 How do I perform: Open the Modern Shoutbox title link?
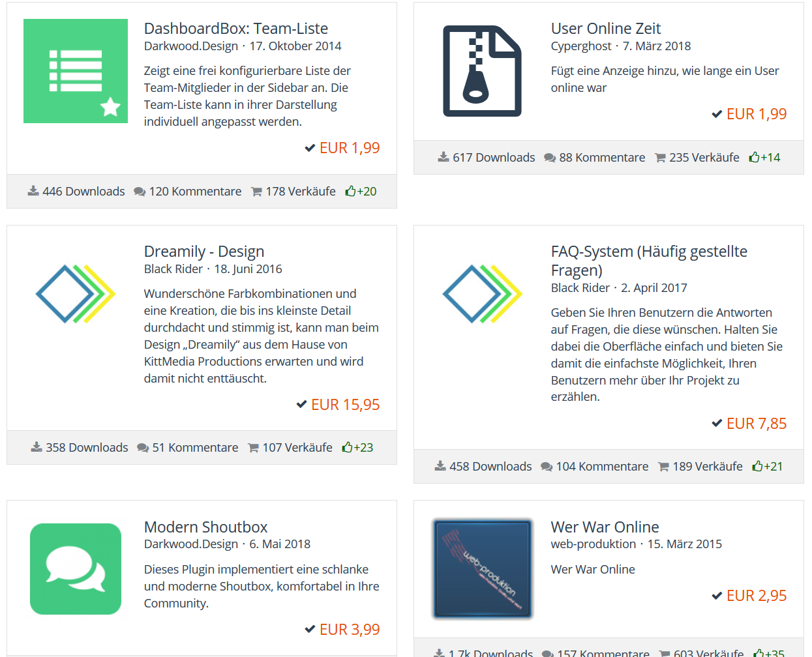(x=205, y=527)
